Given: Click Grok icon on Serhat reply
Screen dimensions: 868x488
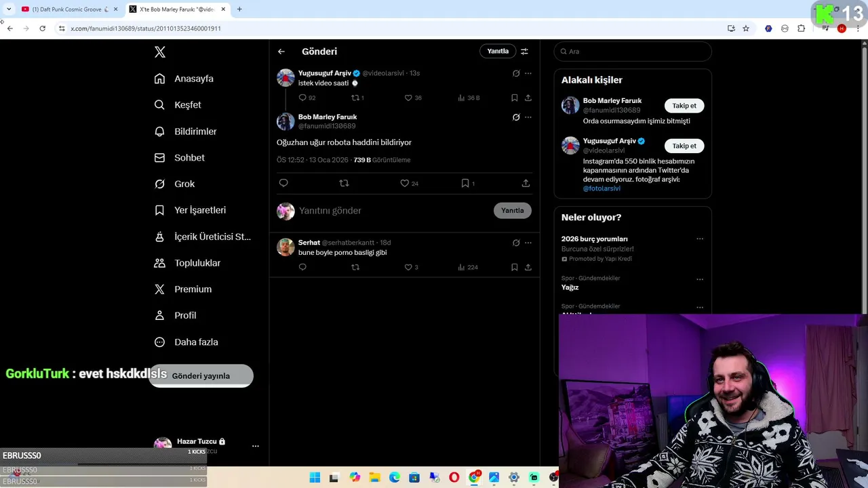Looking at the screenshot, I should click(516, 243).
